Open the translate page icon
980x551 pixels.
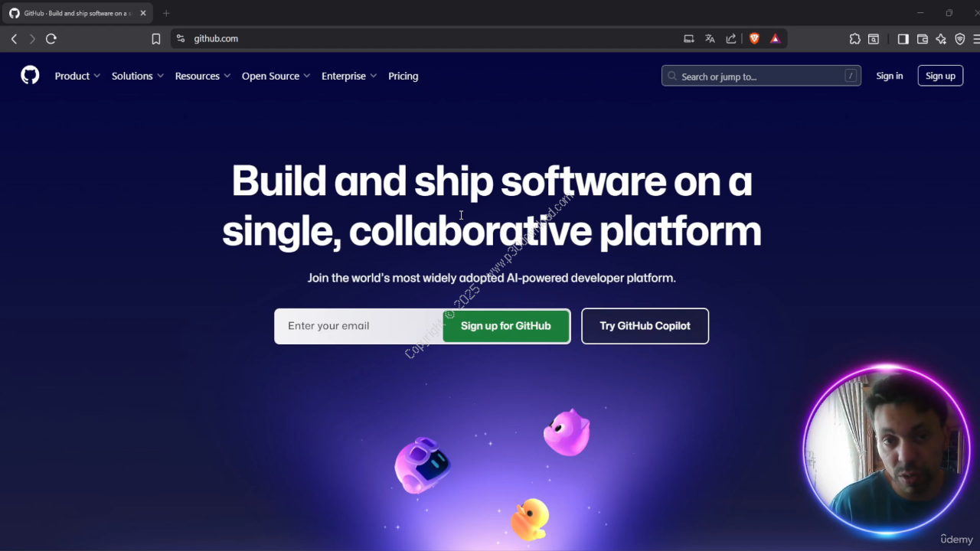pos(710,38)
